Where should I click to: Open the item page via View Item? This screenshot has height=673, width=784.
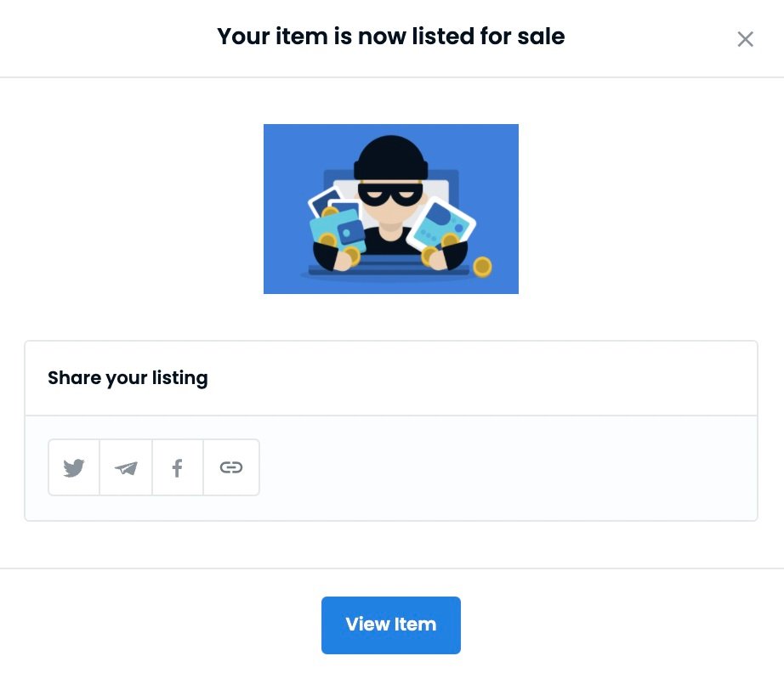(390, 625)
